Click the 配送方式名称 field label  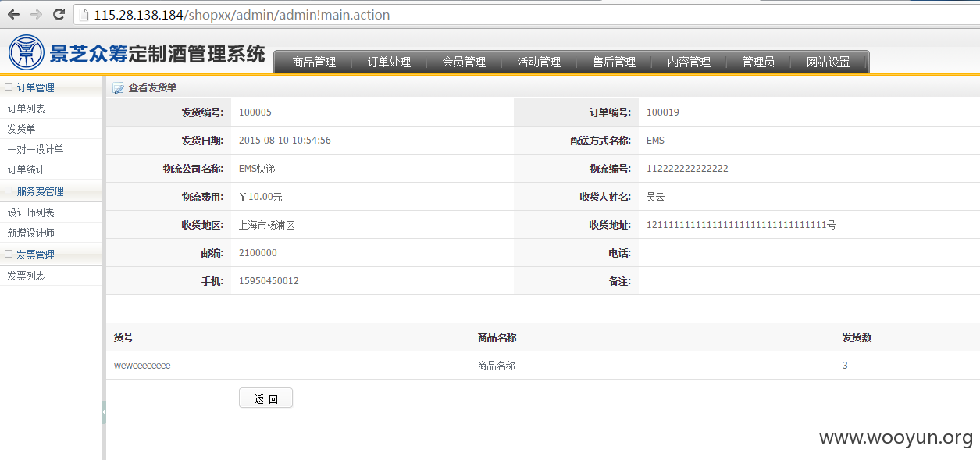pyautogui.click(x=600, y=141)
